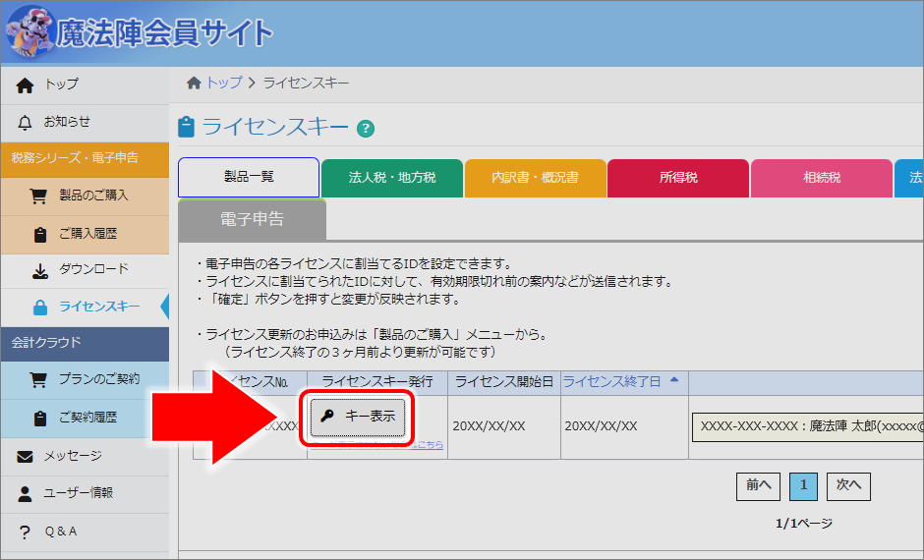The image size is (924, 560).
Task: Open ご購入履歴 in the sidebar
Action: pos(87,233)
